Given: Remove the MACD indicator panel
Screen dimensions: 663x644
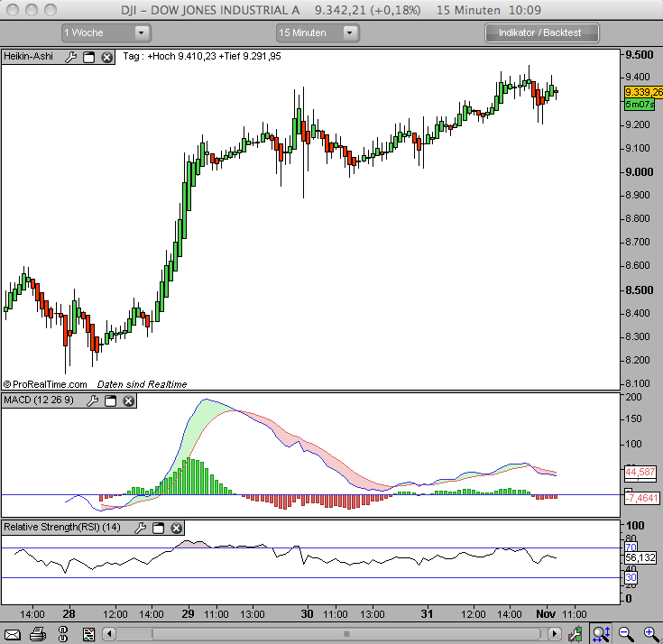Looking at the screenshot, I should coord(128,400).
